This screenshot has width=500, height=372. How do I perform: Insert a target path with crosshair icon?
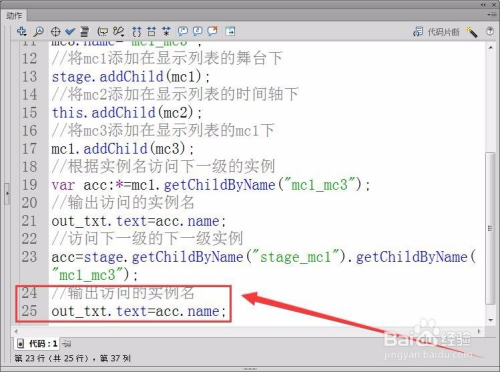click(55, 32)
